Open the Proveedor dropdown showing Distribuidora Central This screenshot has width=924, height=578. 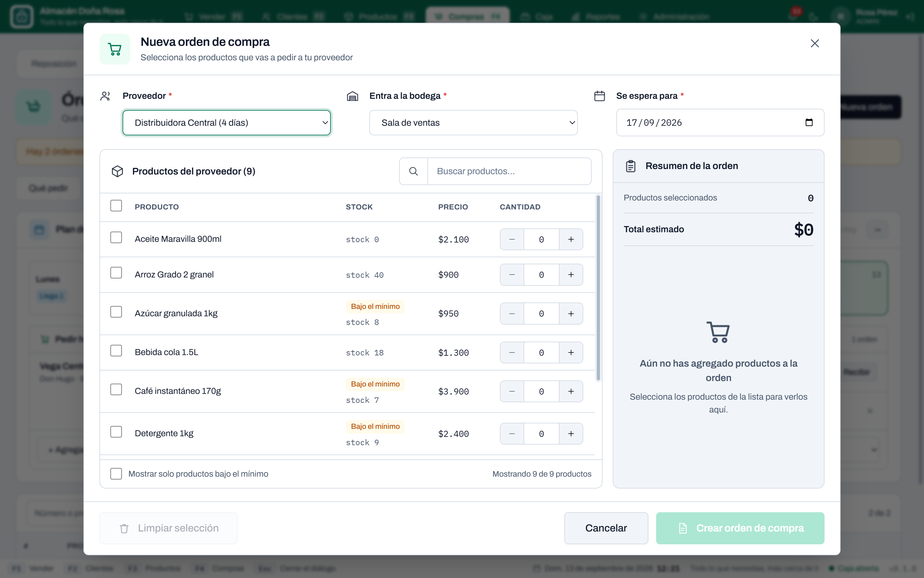(227, 123)
